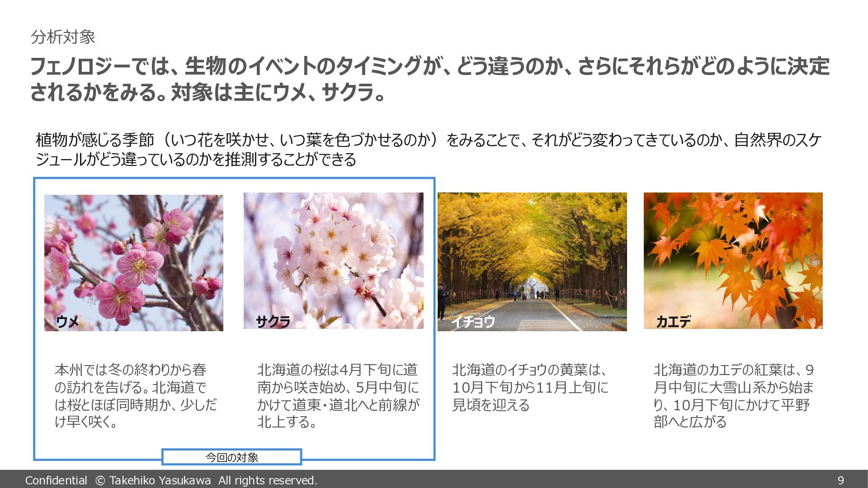The height and width of the screenshot is (488, 868).
Task: Click the イチョウ caption label
Action: click(473, 322)
